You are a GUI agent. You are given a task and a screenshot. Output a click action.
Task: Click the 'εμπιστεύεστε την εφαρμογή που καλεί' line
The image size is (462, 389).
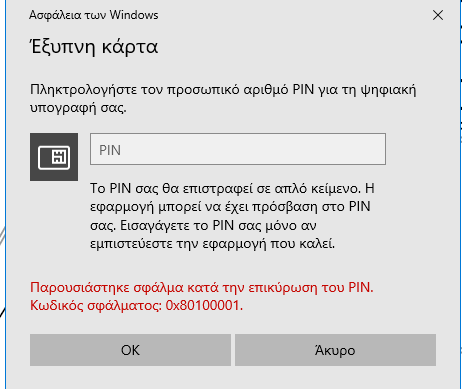213,244
